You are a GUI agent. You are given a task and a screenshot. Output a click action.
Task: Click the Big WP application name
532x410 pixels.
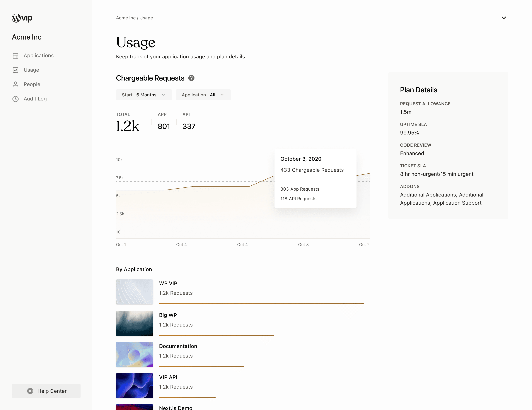(x=168, y=315)
